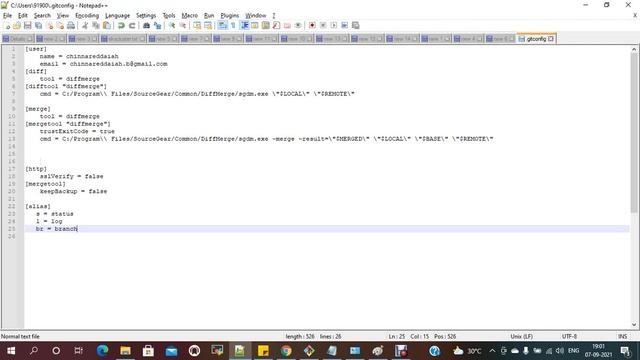Open Find with the binoculars icon

click(147, 25)
